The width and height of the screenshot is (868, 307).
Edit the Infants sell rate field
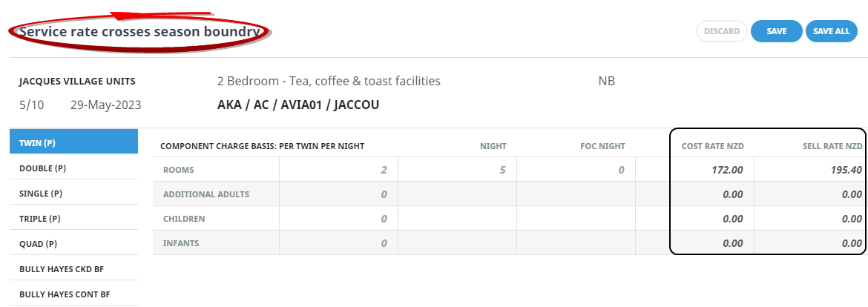[x=809, y=242]
